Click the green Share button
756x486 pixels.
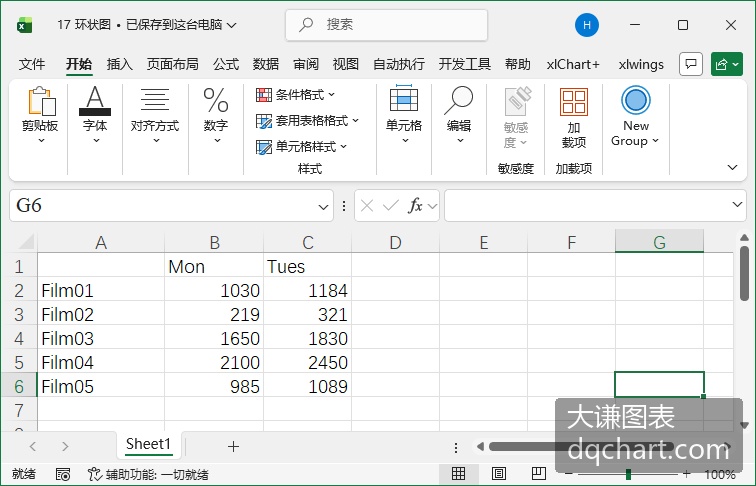(x=727, y=64)
